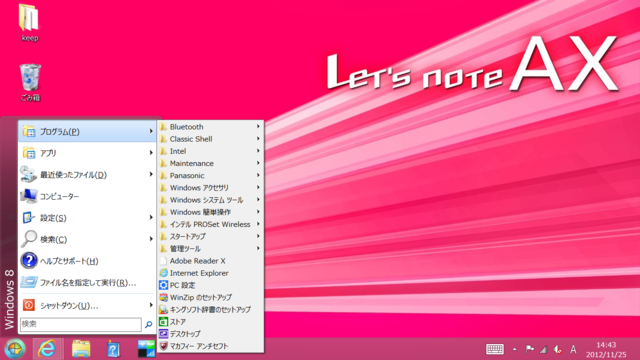Open the touch keyboard icon in tray
Image resolution: width=640 pixels, height=360 pixels.
(495, 349)
